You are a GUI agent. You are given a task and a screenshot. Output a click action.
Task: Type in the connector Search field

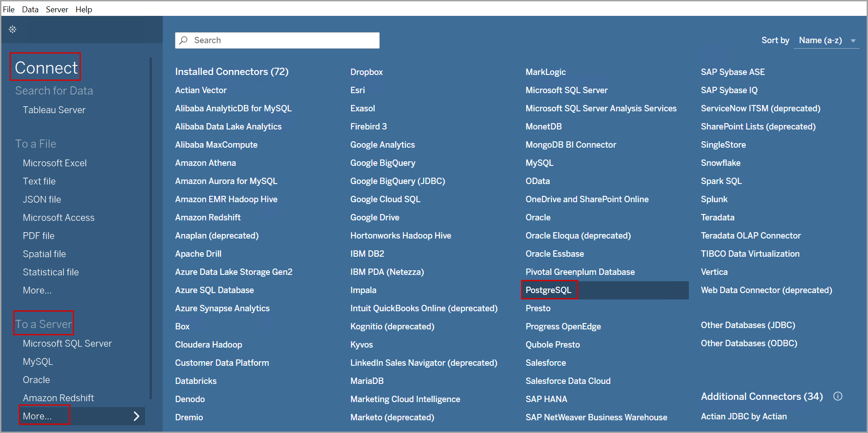click(x=282, y=40)
